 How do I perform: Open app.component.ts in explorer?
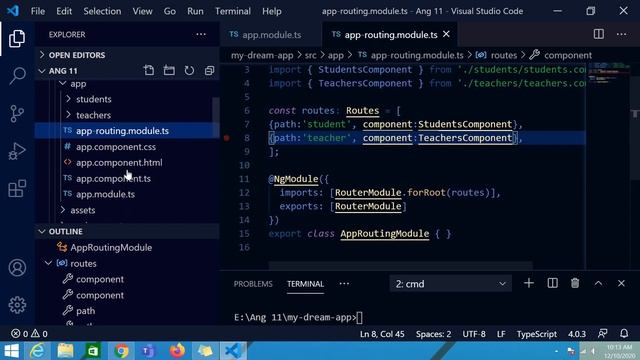click(113, 178)
